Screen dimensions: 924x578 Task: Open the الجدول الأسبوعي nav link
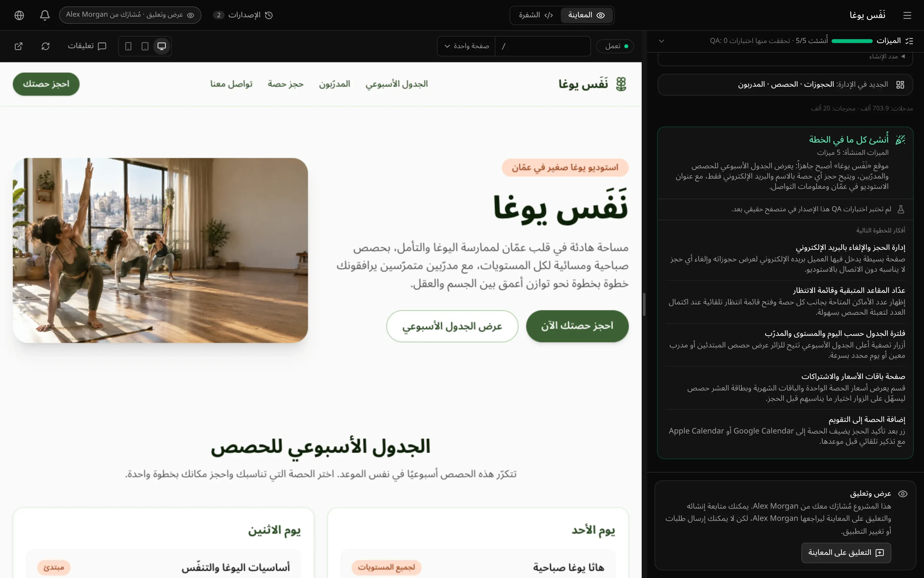click(397, 84)
